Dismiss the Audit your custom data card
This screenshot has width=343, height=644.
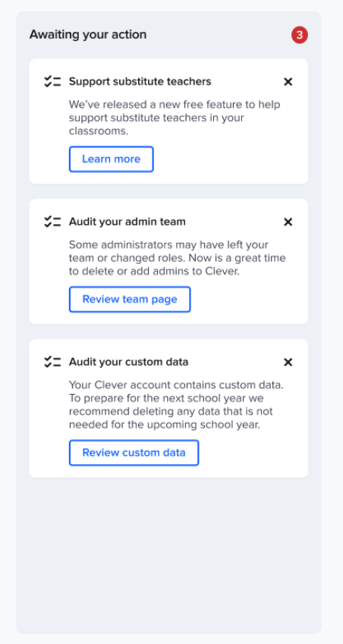pyautogui.click(x=288, y=361)
